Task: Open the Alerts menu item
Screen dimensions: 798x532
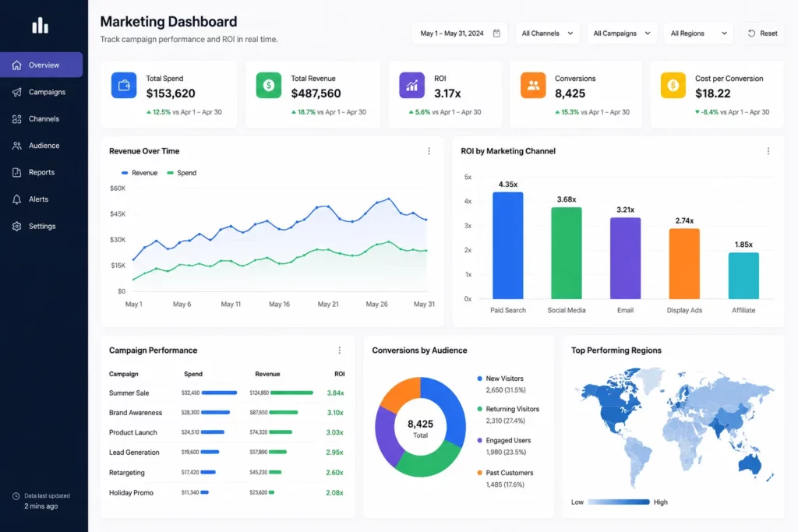Action: coord(41,199)
